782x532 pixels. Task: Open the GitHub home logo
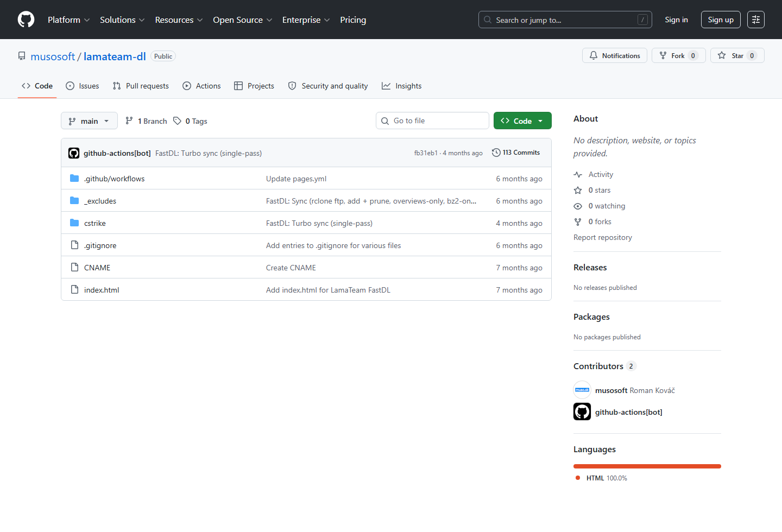point(26,20)
